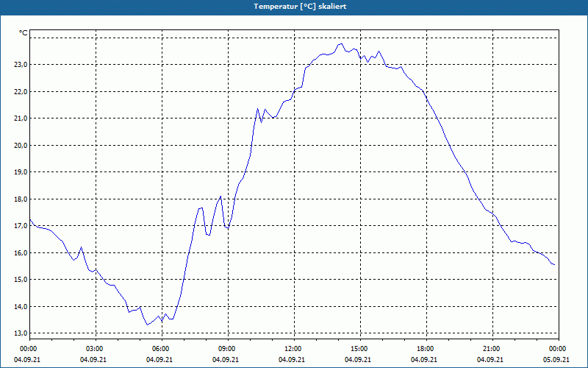Pick the '16,0' y-axis value
This screenshot has height=368, width=588.
tap(21, 252)
